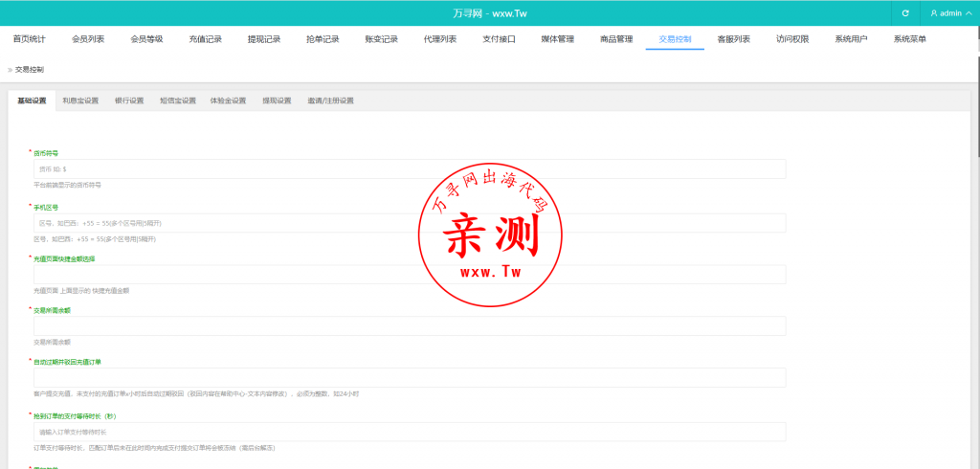Focus the 交易所需余额 input field

(410, 325)
